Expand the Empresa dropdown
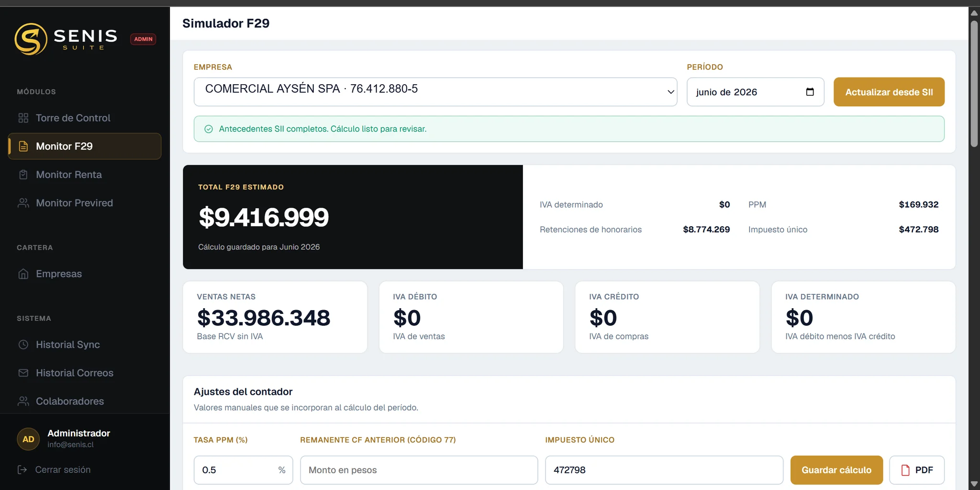Screen dimensions: 980x490 pos(435,92)
